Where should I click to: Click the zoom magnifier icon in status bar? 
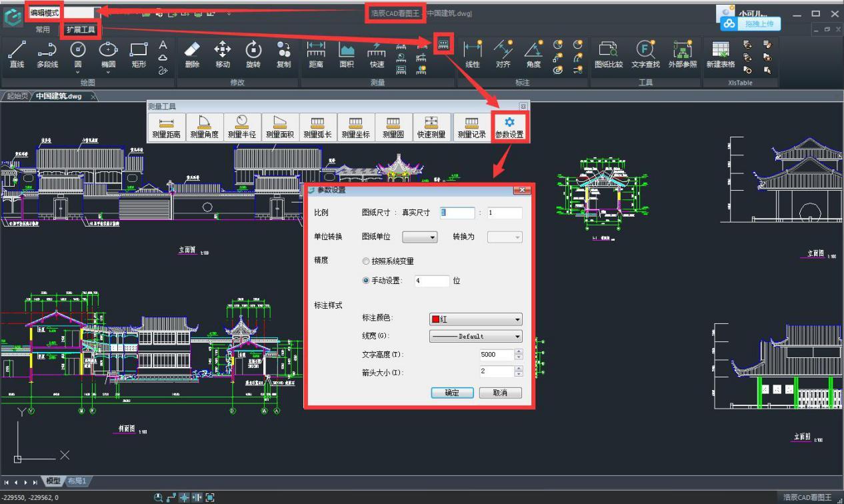(159, 497)
